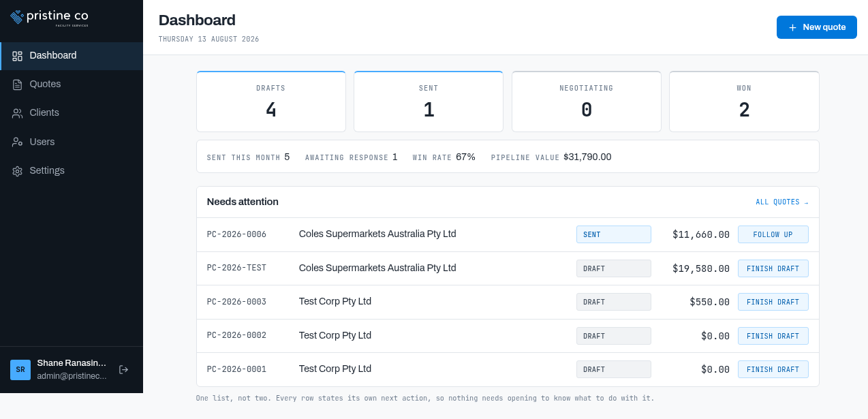Click the DRAFT badge for PC-2026-TEST
The width and height of the screenshot is (868, 419).
(614, 268)
